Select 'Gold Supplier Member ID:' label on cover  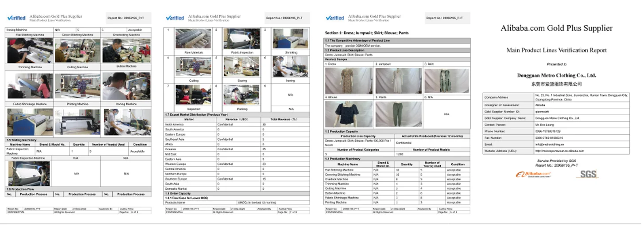pos(501,112)
